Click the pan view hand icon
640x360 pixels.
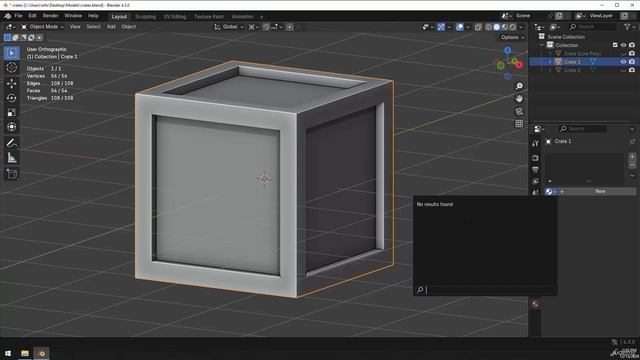click(x=519, y=99)
